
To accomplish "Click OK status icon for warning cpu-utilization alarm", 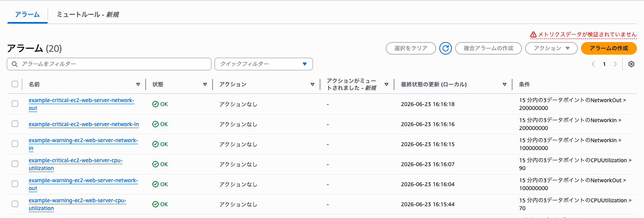I will tap(155, 204).
